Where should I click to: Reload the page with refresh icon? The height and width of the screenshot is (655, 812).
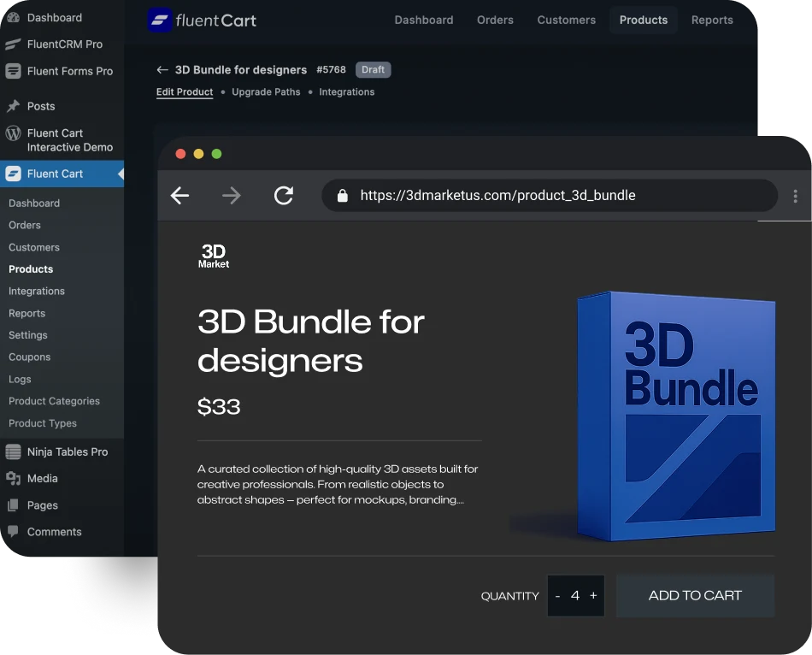[284, 196]
